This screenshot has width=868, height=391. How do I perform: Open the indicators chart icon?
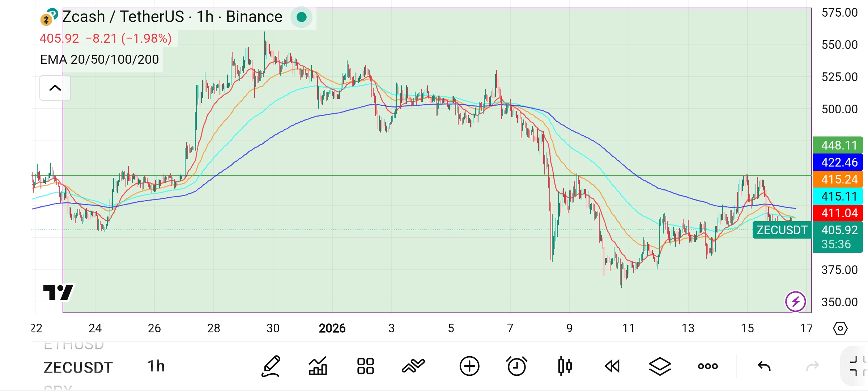coord(318,366)
